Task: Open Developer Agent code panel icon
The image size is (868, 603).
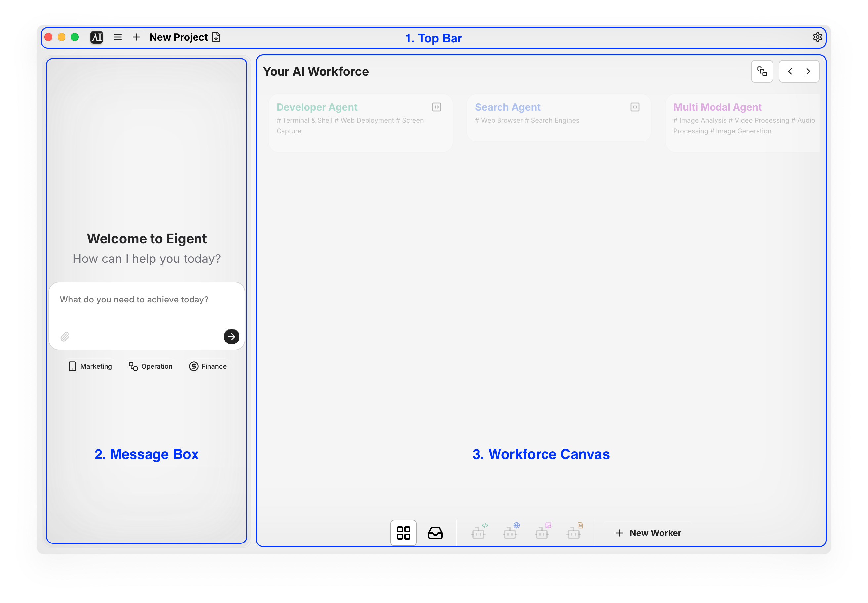Action: [x=437, y=107]
